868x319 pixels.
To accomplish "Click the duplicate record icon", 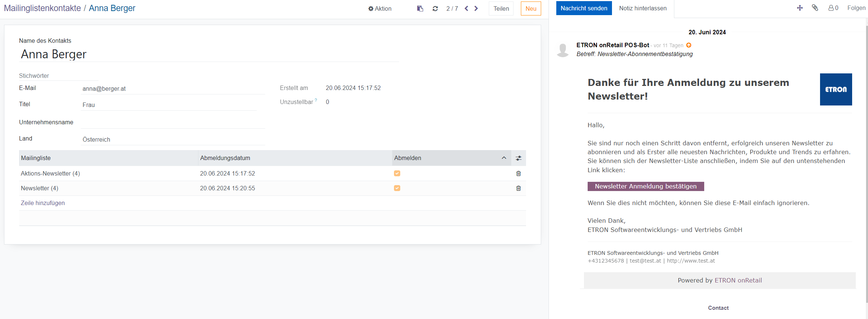I will point(420,8).
